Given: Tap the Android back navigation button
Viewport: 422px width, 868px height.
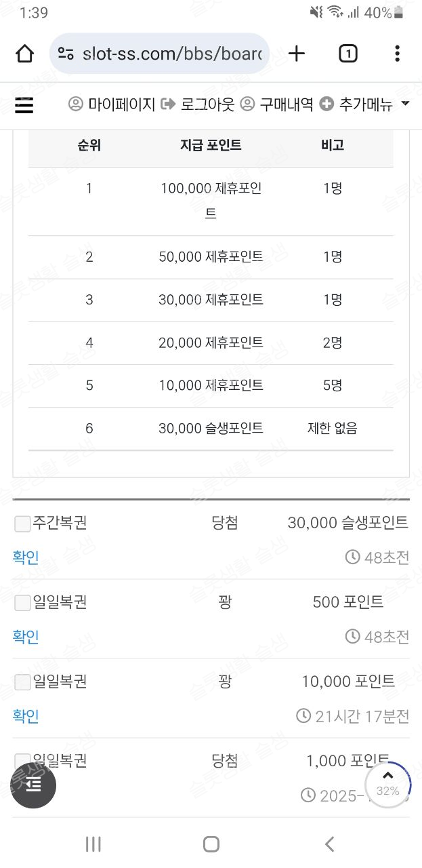Looking at the screenshot, I should 329,844.
